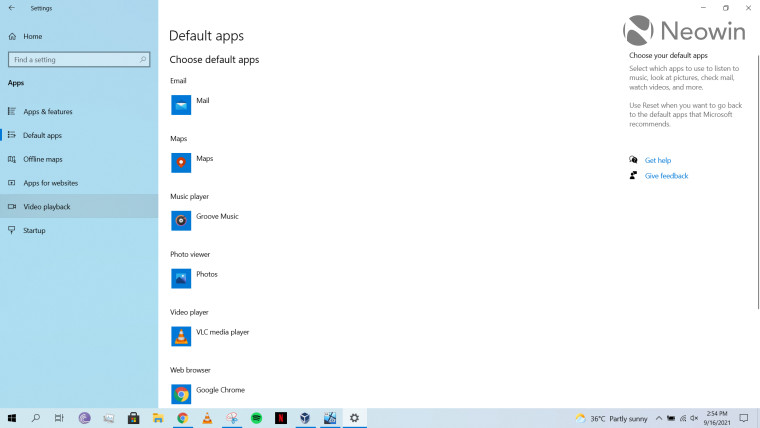The height and width of the screenshot is (428, 760).
Task: Click the settings page vertical scrollbar
Action: (x=758, y=182)
